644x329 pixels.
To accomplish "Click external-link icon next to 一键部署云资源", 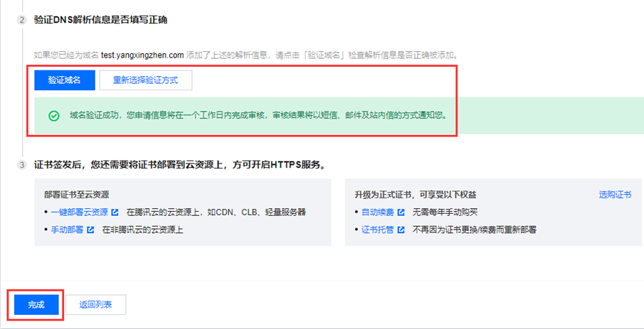I will pyautogui.click(x=115, y=212).
